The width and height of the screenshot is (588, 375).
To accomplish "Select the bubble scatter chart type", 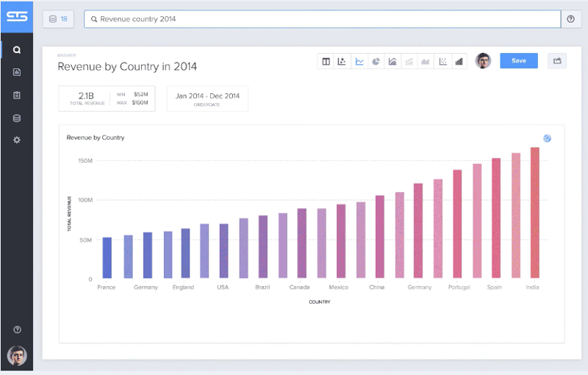I will click(x=342, y=62).
